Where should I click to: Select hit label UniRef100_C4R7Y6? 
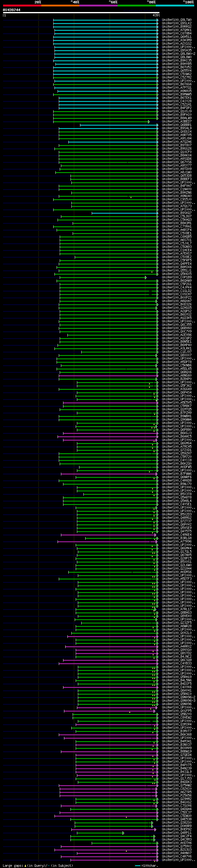pos(176,856)
